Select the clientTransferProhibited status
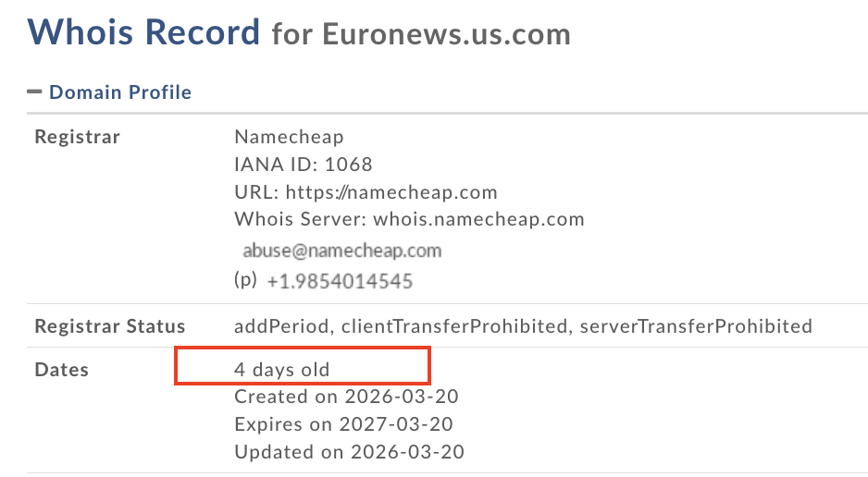868x477 pixels. (x=454, y=326)
